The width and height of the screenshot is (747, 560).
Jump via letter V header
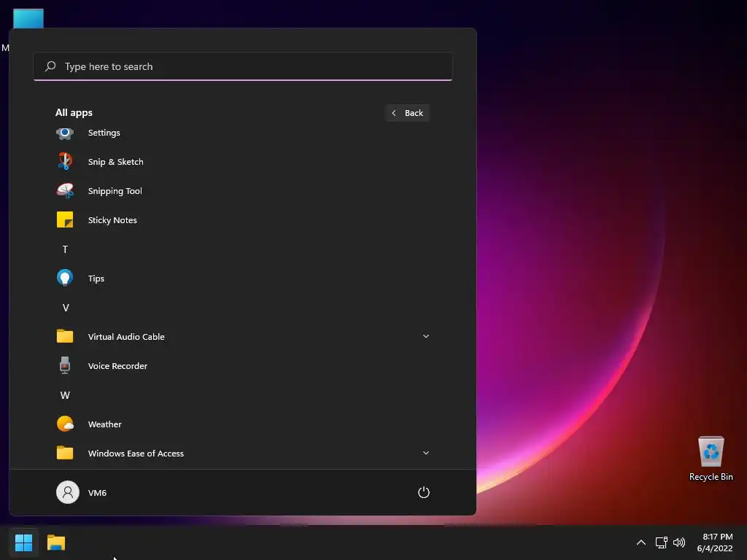tap(66, 308)
